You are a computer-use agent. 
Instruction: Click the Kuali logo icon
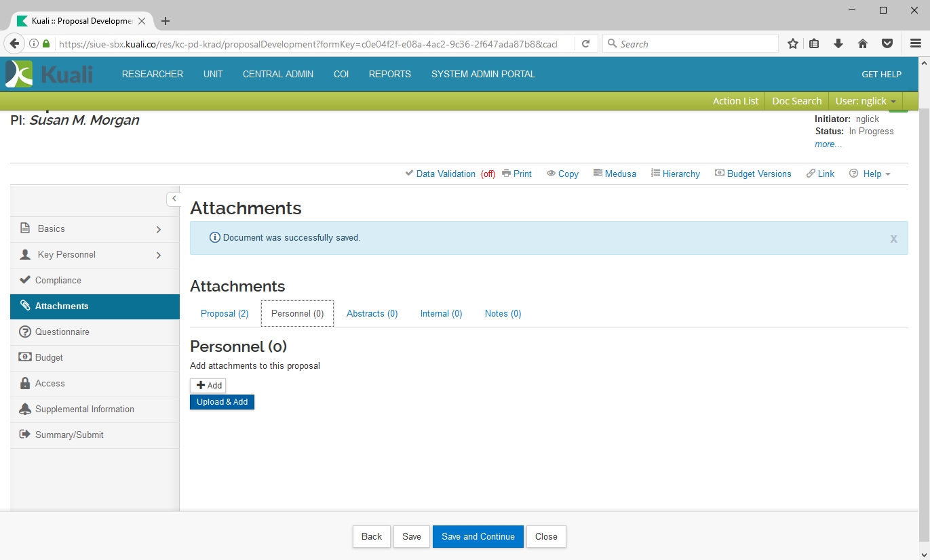pos(19,74)
